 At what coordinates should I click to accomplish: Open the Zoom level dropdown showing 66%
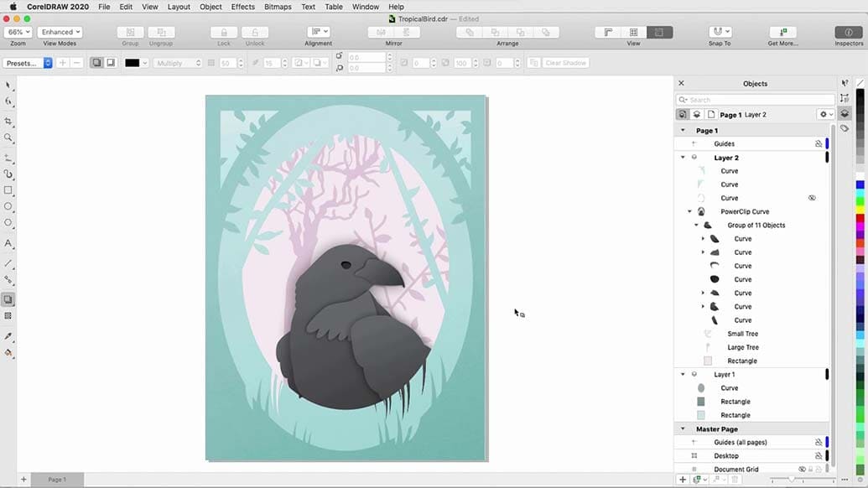(x=16, y=32)
